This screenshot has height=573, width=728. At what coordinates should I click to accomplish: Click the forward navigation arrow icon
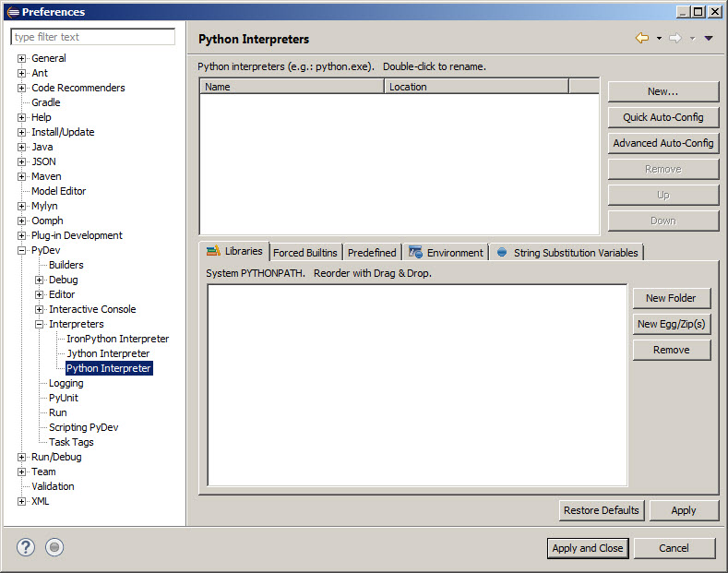[674, 38]
